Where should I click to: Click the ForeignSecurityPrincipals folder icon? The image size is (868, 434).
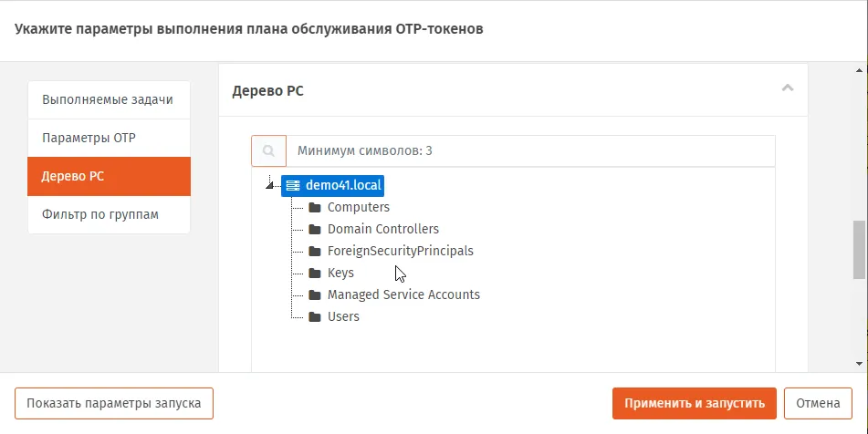pos(315,251)
